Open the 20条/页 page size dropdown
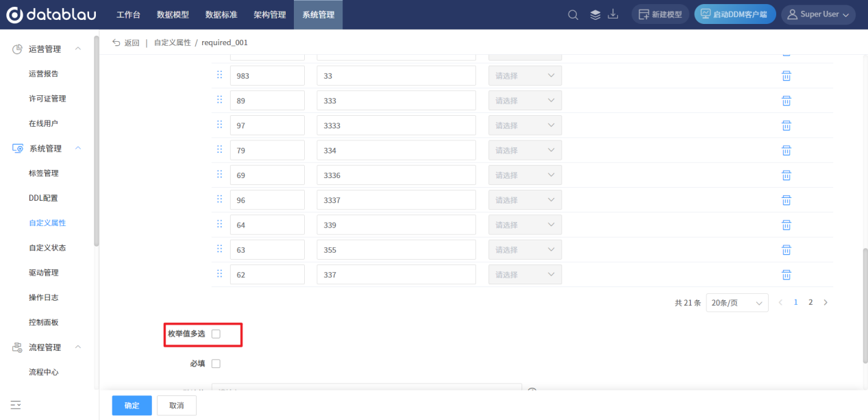868x420 pixels. pos(737,303)
